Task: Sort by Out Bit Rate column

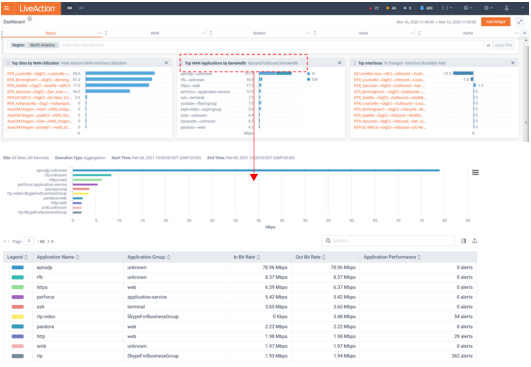Action: pos(324,257)
